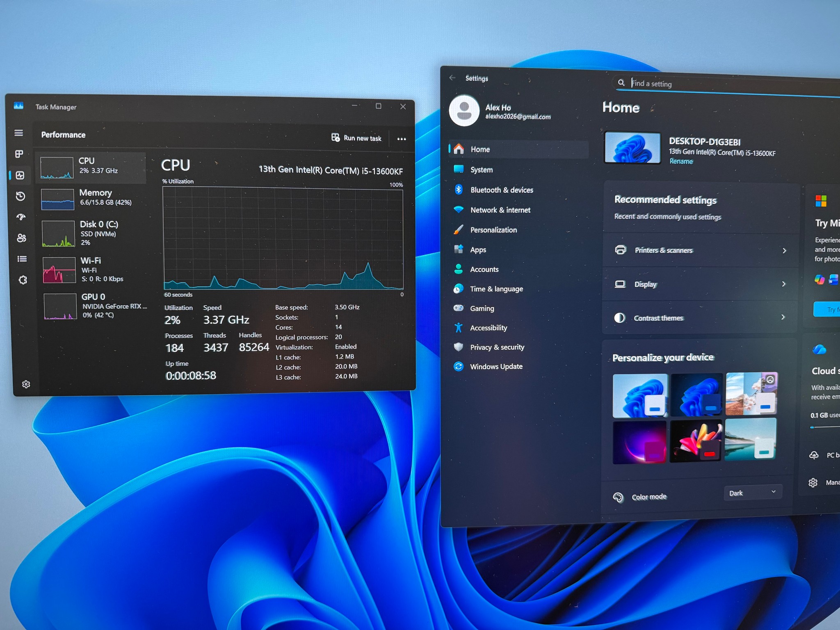Expand the Display row chevron
Viewport: 840px width, 630px height.
click(x=783, y=284)
